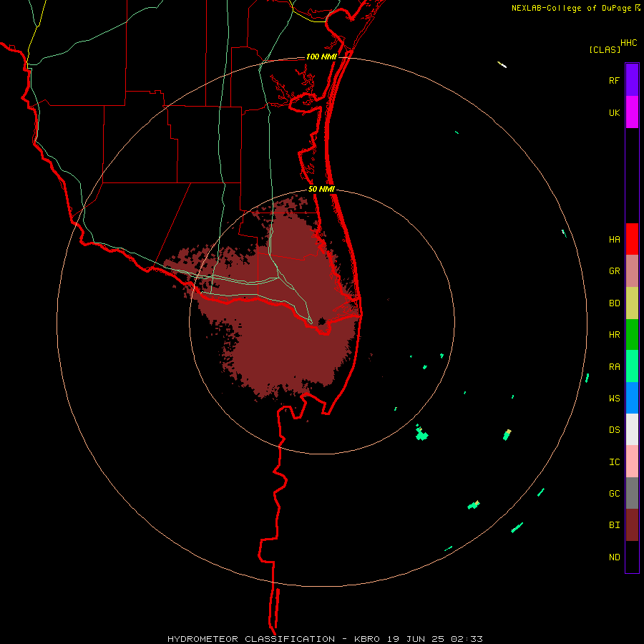The image size is (644, 644).
Task: Click the GR legend color swatch
Action: point(632,271)
